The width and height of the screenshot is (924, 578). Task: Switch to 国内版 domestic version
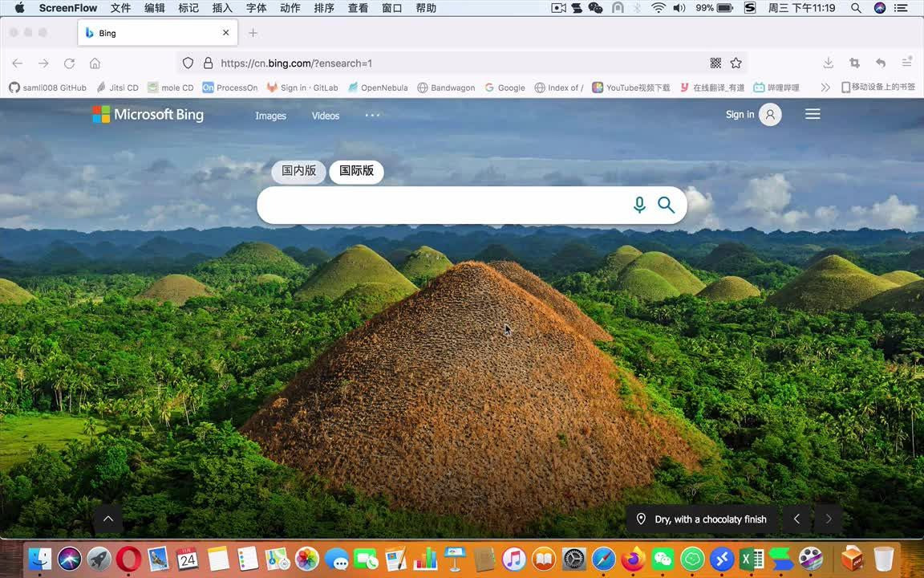(x=298, y=171)
